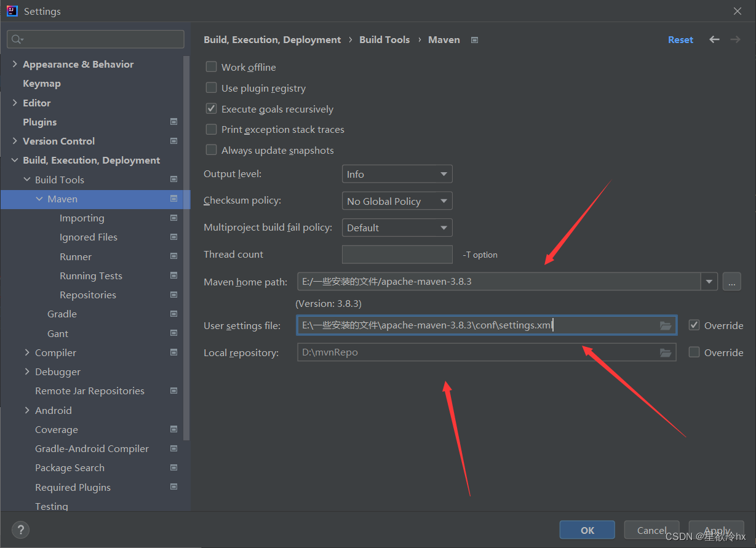Collapse the Maven tree node
Viewport: 756px width, 548px height.
[x=39, y=199]
